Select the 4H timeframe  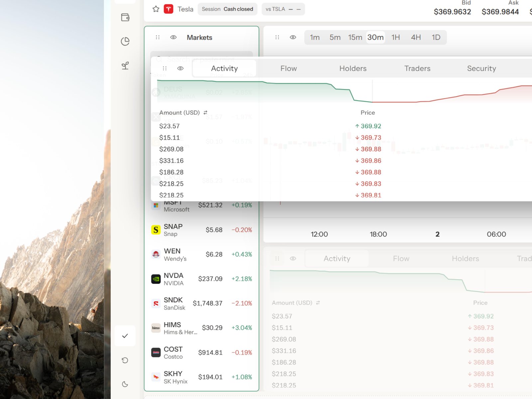click(416, 37)
